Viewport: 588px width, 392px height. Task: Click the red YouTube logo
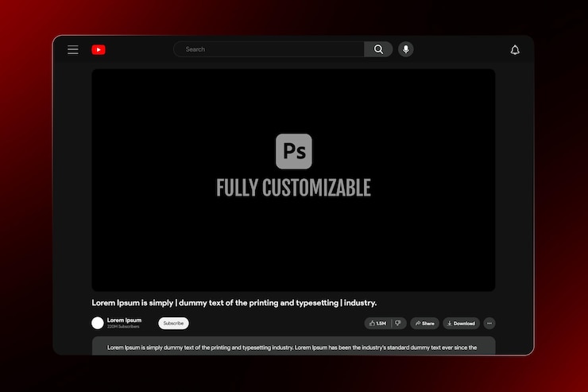coord(99,49)
